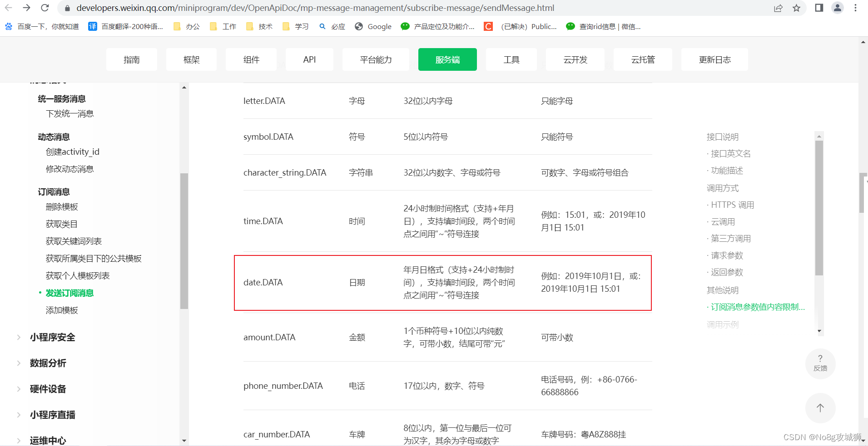Open 创建activity_id in the sidebar

[x=72, y=152]
